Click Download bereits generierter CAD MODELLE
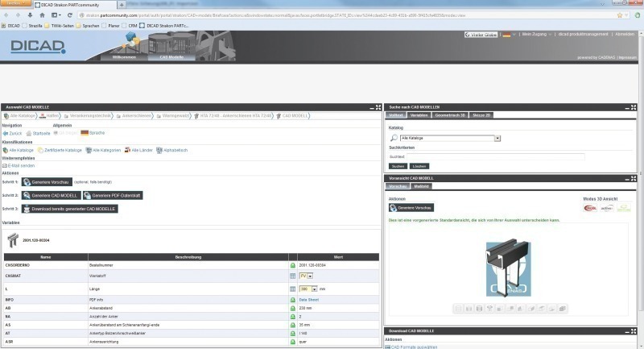Viewport: 644px width, 349px height. click(x=70, y=209)
